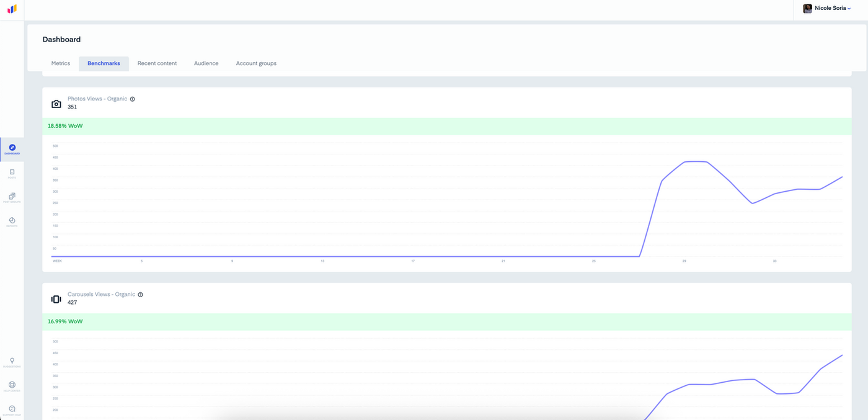Open the Suggestions lightbulb icon
868x420 pixels.
pyautogui.click(x=12, y=362)
